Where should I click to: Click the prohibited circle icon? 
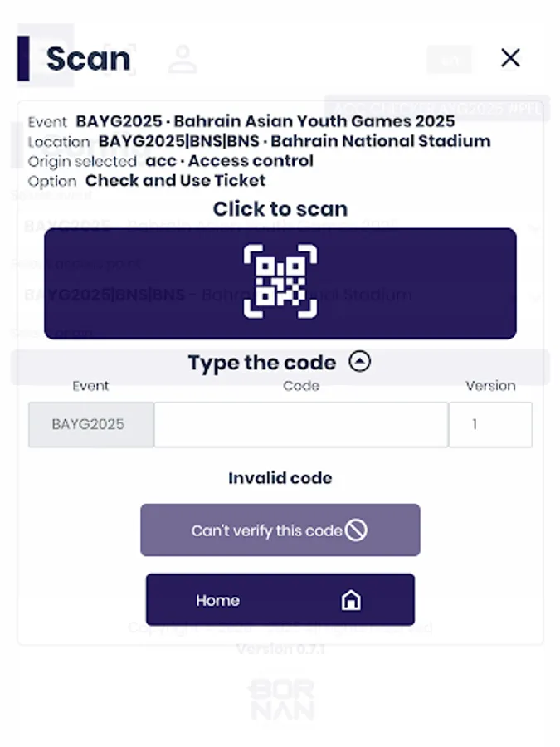356,530
